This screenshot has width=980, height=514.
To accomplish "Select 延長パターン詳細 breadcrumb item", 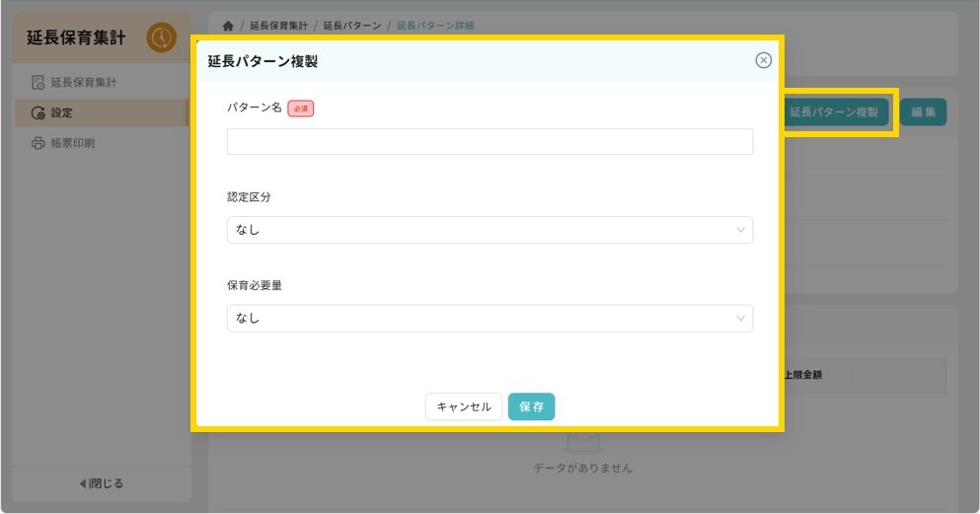I will tap(435, 26).
